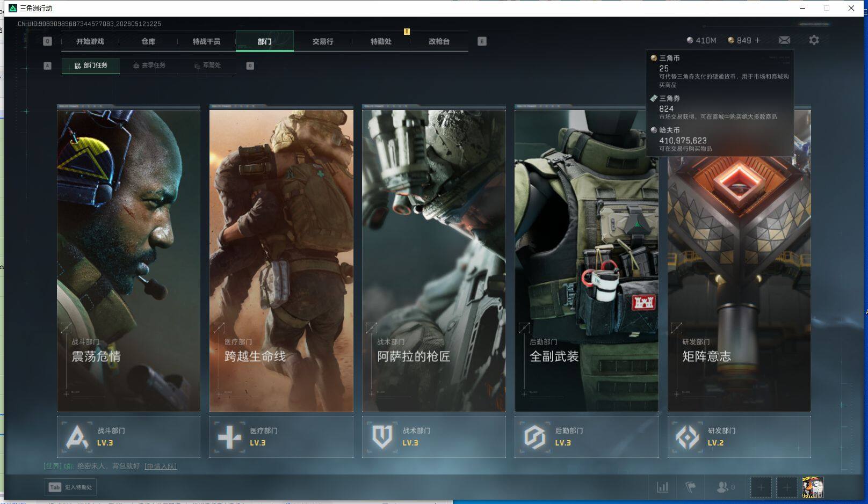Click the player avatar thumbnail
Image resolution: width=868 pixels, height=504 pixels.
click(813, 487)
